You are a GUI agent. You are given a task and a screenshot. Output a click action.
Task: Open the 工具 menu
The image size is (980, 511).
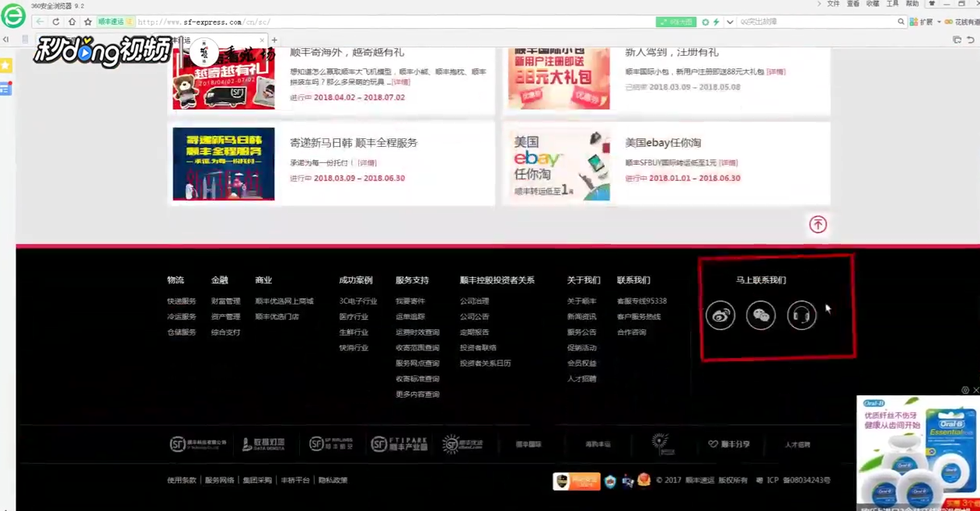click(892, 4)
